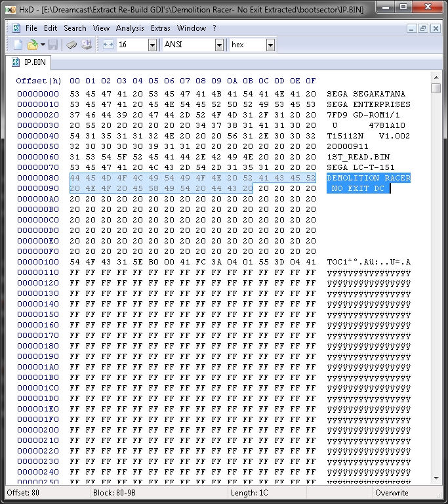
Task: Click text SEGA LC-T-151 in decoded column
Action: point(361,167)
